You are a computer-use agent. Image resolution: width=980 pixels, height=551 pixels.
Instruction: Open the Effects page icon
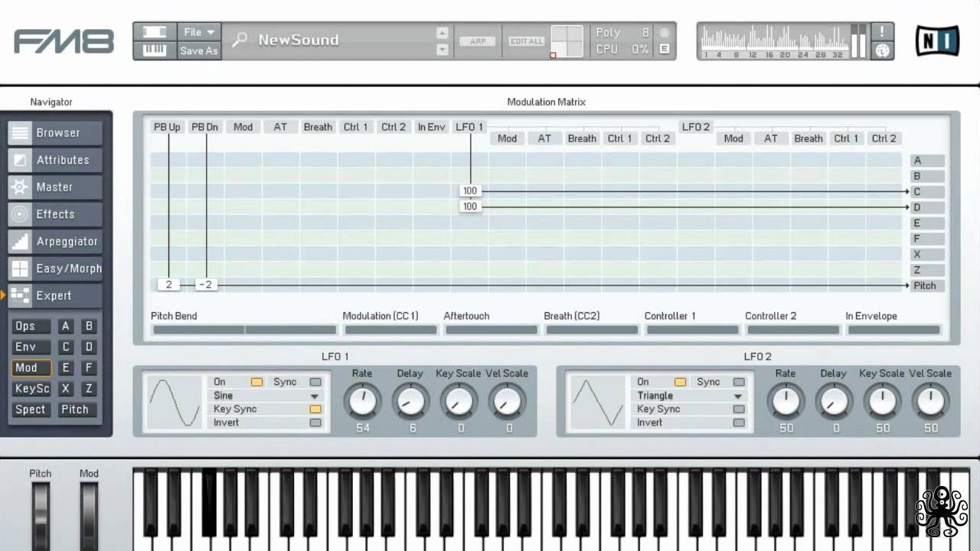21,214
